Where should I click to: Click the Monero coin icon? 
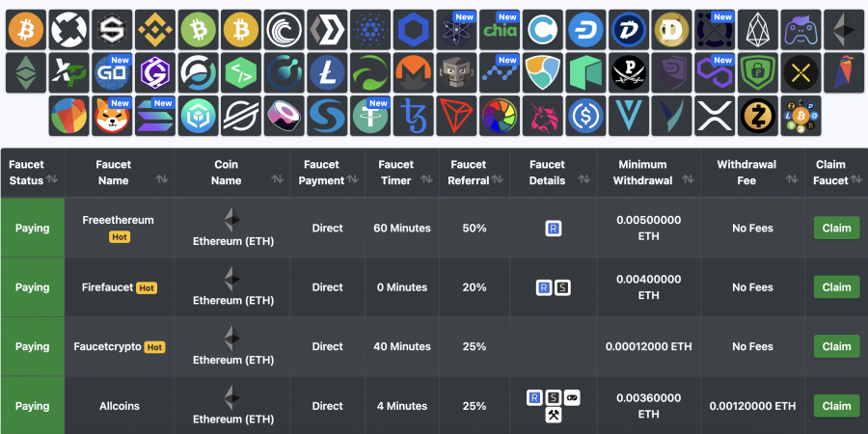(x=414, y=73)
